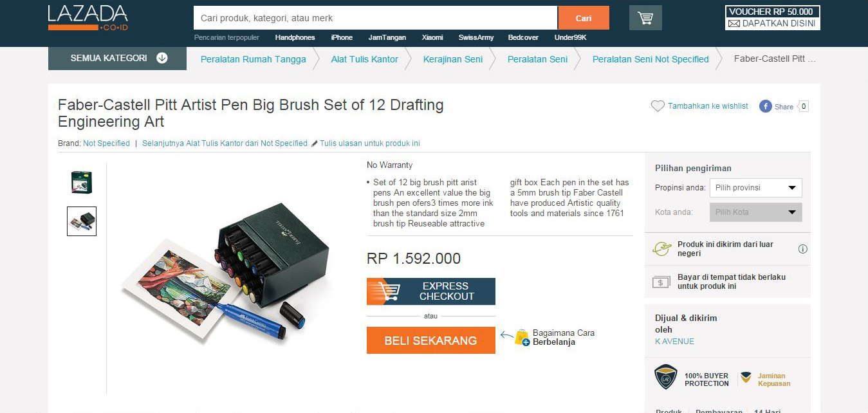This screenshot has width=868, height=413.
Task: Select the first product thumbnail
Action: pyautogui.click(x=82, y=182)
